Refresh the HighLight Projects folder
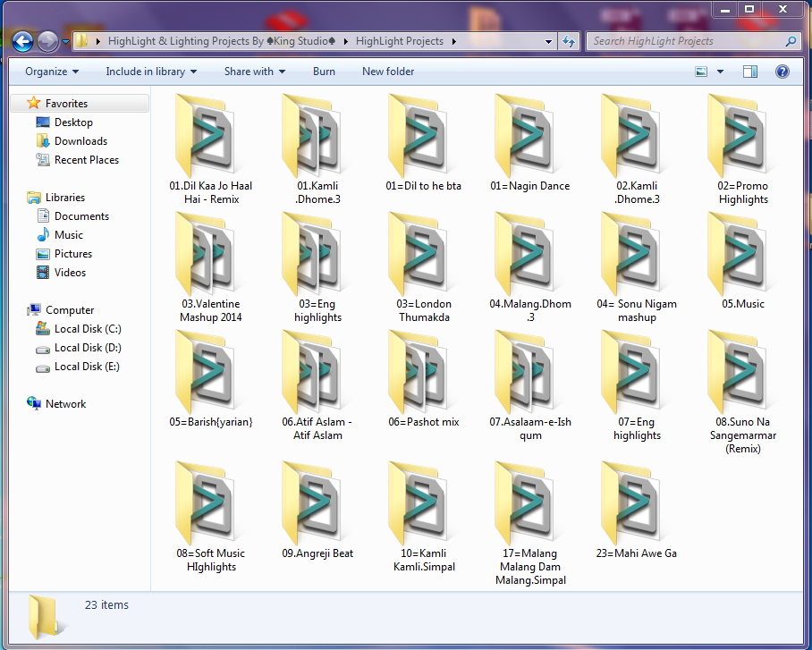The height and width of the screenshot is (650, 812). click(x=569, y=41)
